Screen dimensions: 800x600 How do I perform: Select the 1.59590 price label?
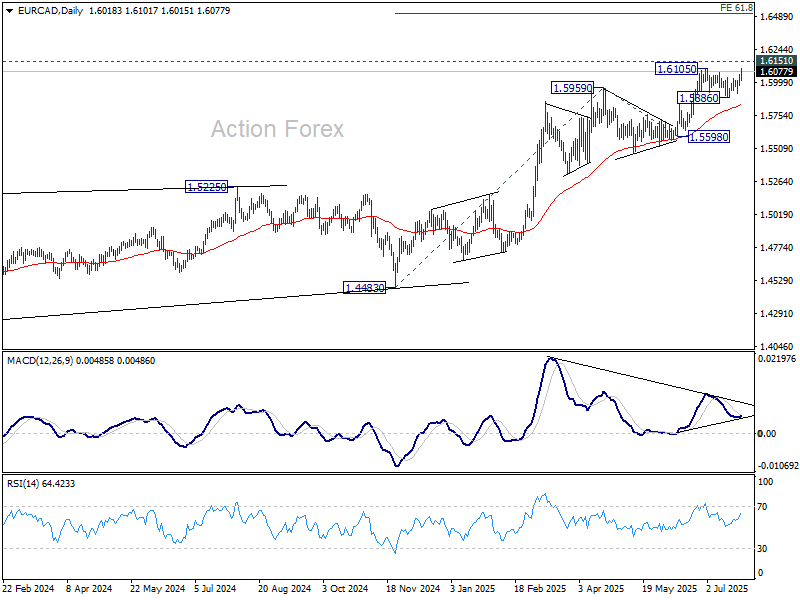pos(572,88)
